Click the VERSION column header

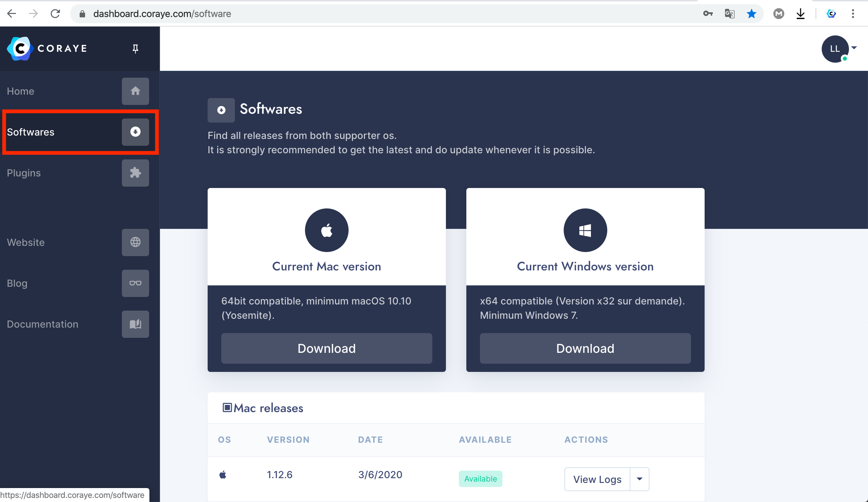[288, 440]
